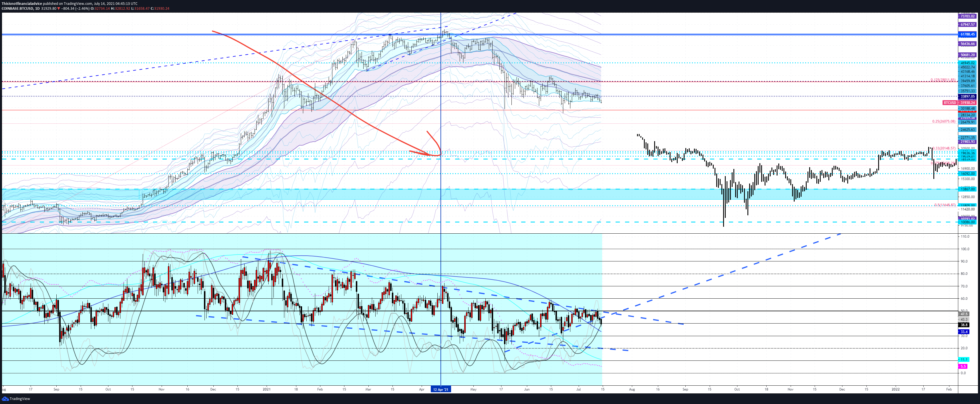
Task: Click the 0.5(11648.87) Fibonacci label
Action: (945, 205)
